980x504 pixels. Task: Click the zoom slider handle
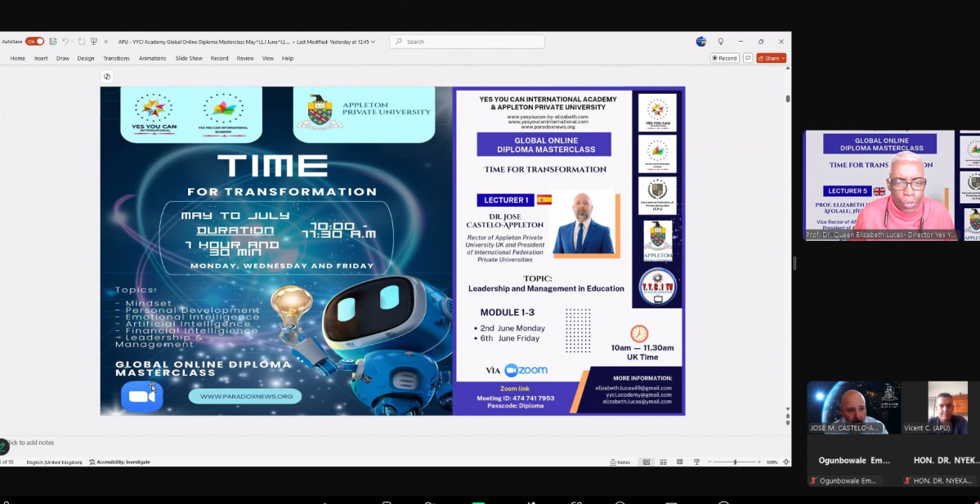(735, 462)
